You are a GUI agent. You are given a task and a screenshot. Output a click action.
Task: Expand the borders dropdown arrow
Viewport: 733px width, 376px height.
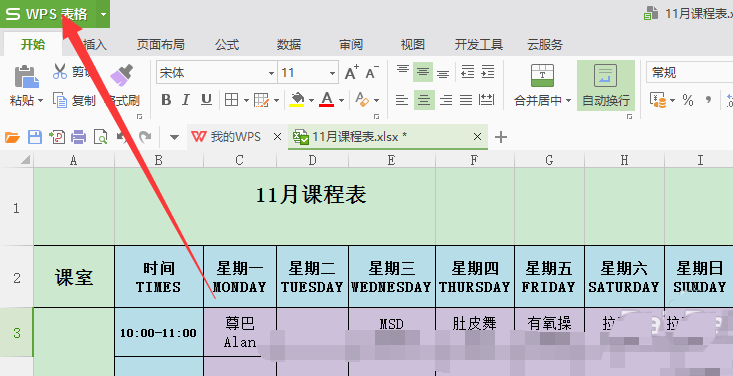246,100
